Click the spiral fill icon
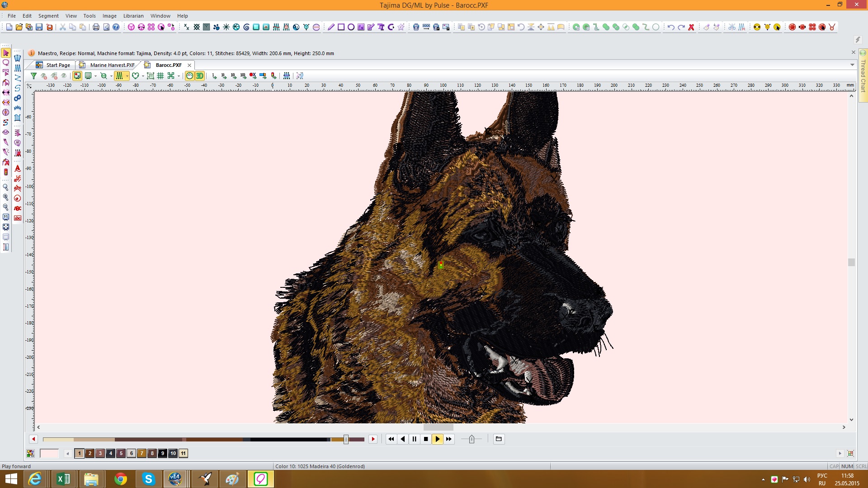 (246, 27)
